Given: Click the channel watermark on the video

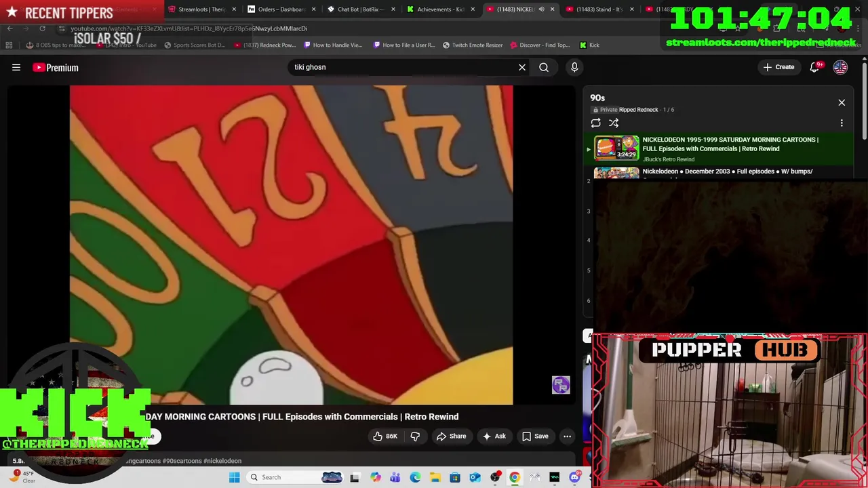Looking at the screenshot, I should click(x=561, y=385).
